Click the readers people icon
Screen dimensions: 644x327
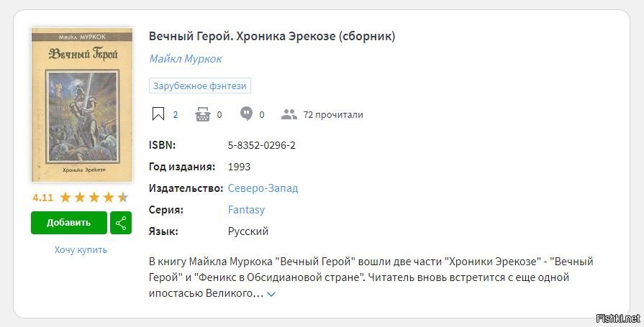click(x=289, y=114)
